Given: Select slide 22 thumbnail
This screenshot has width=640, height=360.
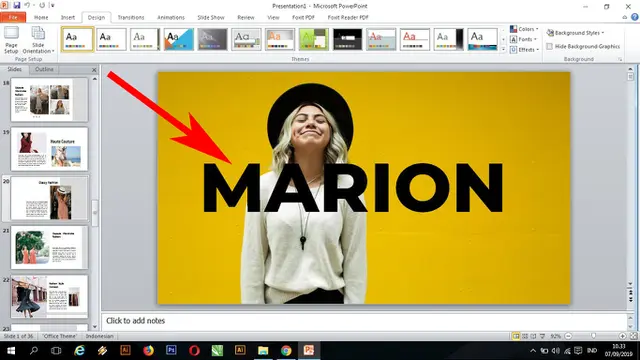Looking at the screenshot, I should click(49, 296).
